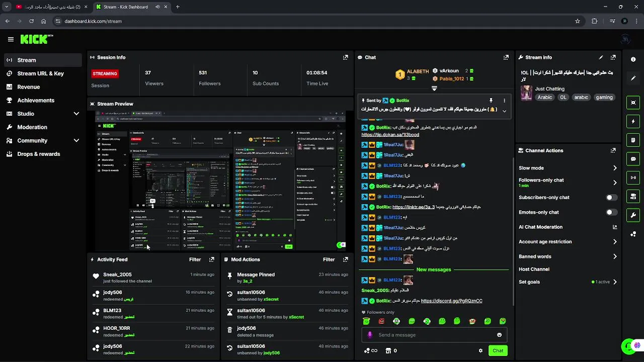Toggle the notes widget icon in right toolbar
644x362 pixels.
633,140
